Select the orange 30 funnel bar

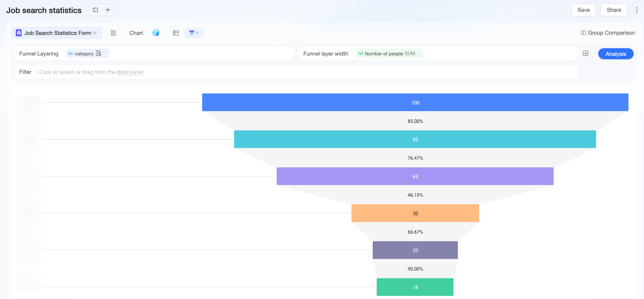coord(415,213)
